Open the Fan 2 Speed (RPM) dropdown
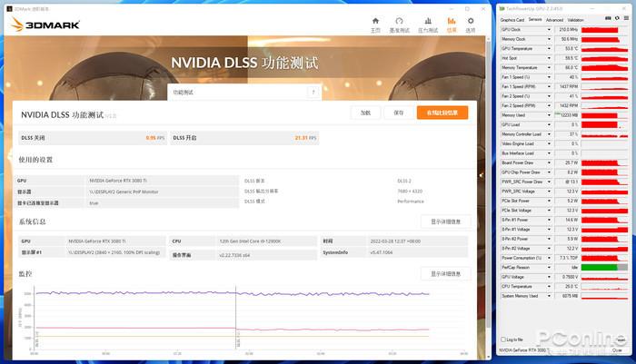636x364 pixels. coord(549,106)
